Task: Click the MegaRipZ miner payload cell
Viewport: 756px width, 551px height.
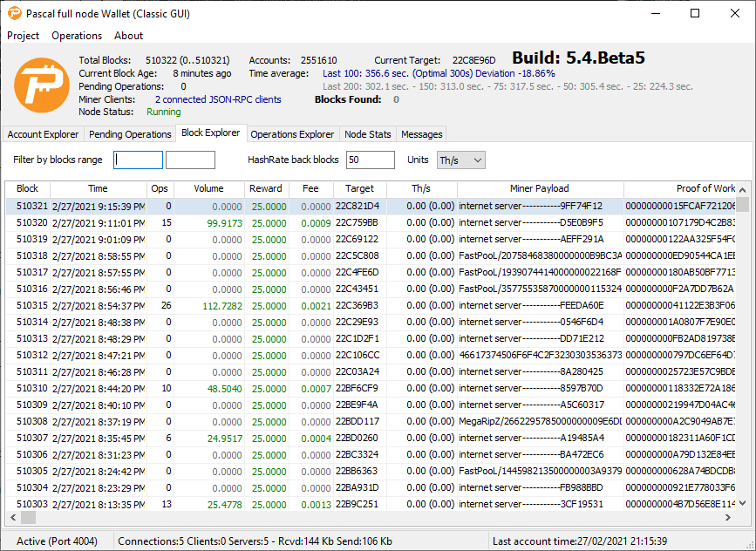Action: (540, 422)
